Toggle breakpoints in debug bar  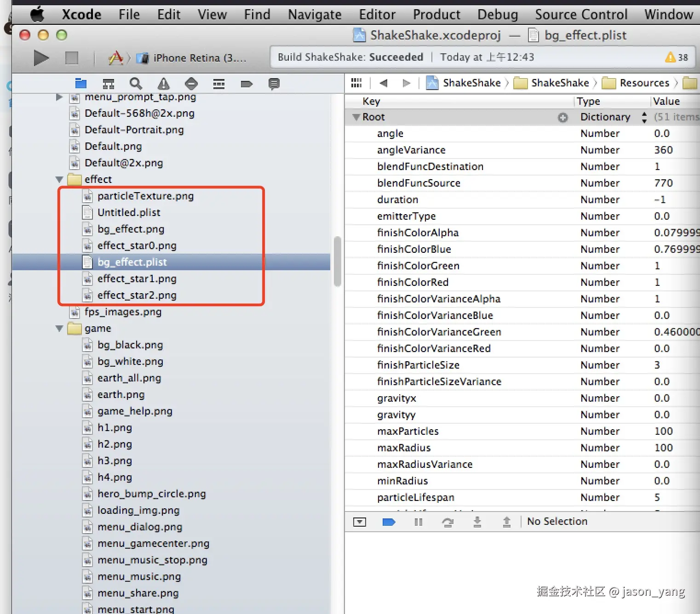click(389, 522)
